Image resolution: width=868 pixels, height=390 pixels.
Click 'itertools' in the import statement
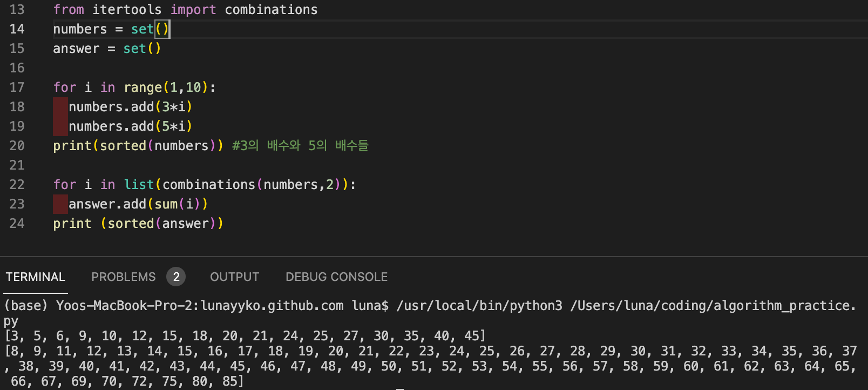(x=127, y=10)
